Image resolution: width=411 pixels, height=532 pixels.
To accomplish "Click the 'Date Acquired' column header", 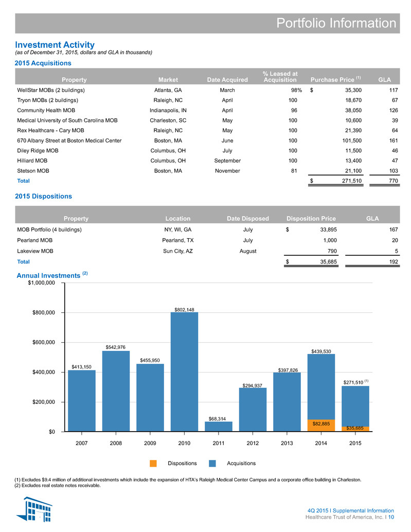I will 227,80.
